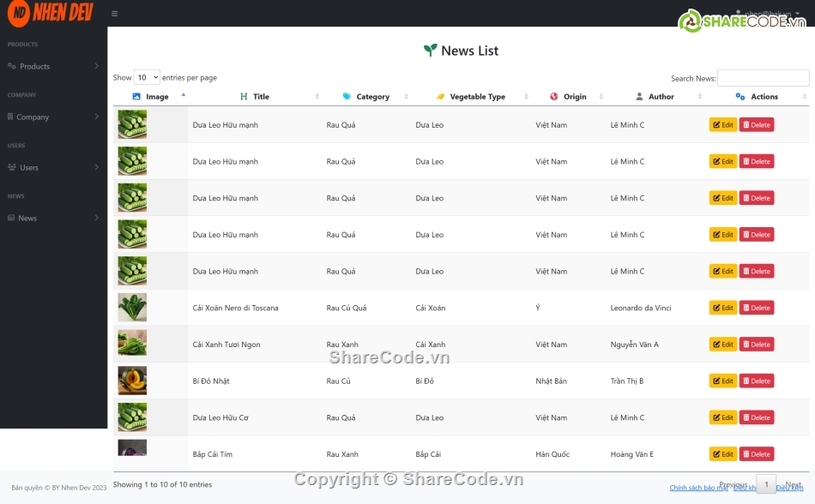Screen dimensions: 815x504
Task: Open the user account dropdown in header
Action: (768, 14)
